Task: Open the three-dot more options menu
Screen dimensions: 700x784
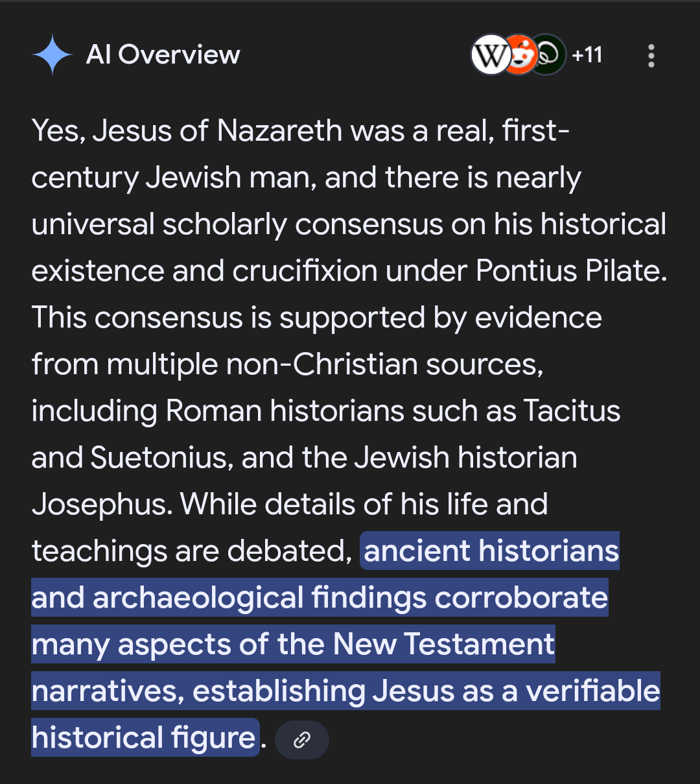Action: pyautogui.click(x=651, y=56)
